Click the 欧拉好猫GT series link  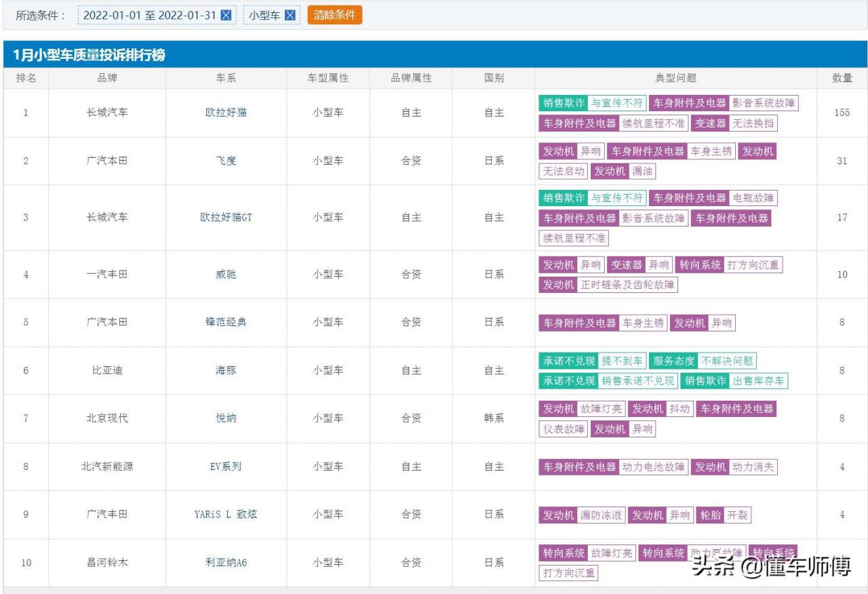pos(226,218)
